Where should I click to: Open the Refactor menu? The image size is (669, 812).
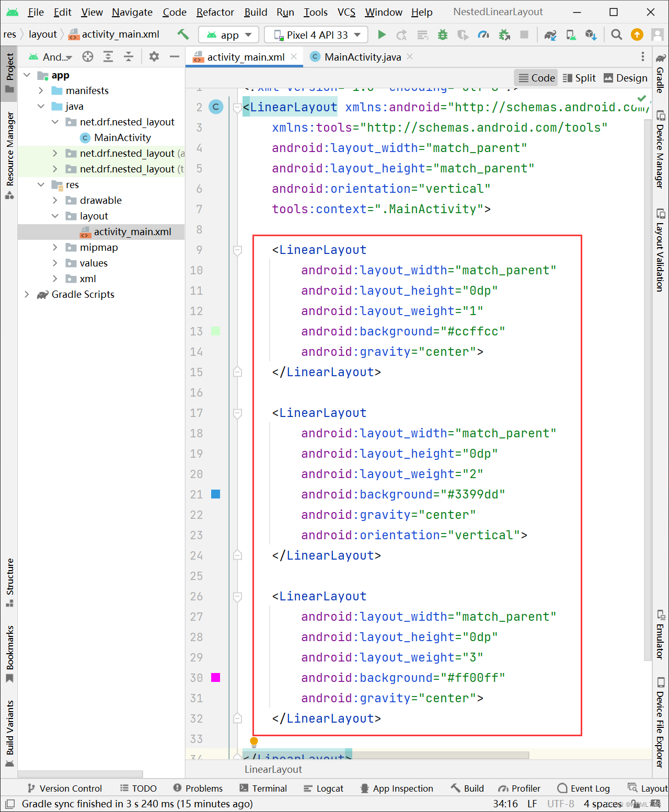215,12
